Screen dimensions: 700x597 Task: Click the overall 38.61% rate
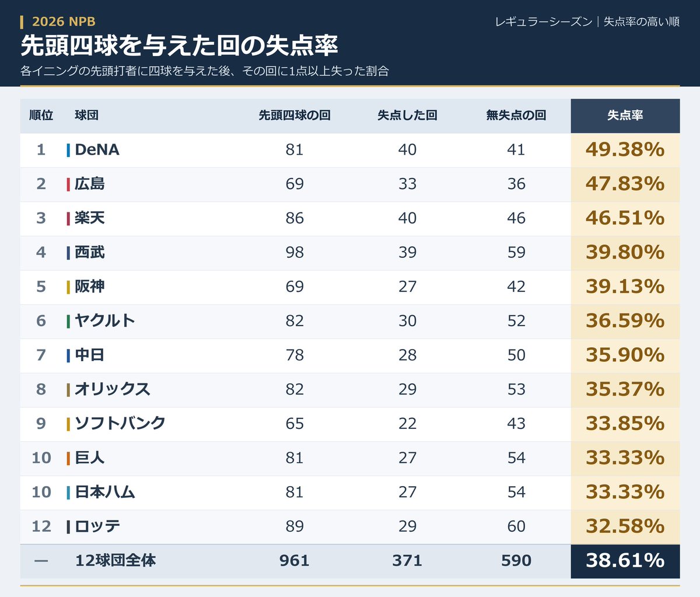click(625, 561)
